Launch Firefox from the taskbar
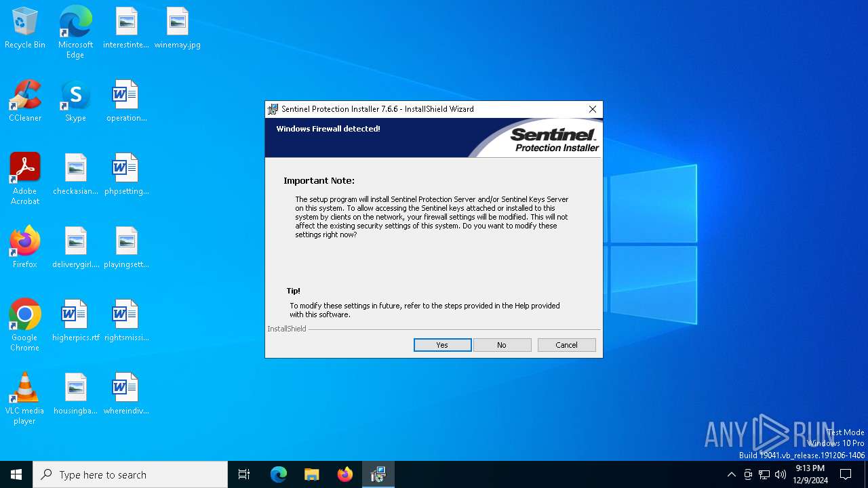 345,474
